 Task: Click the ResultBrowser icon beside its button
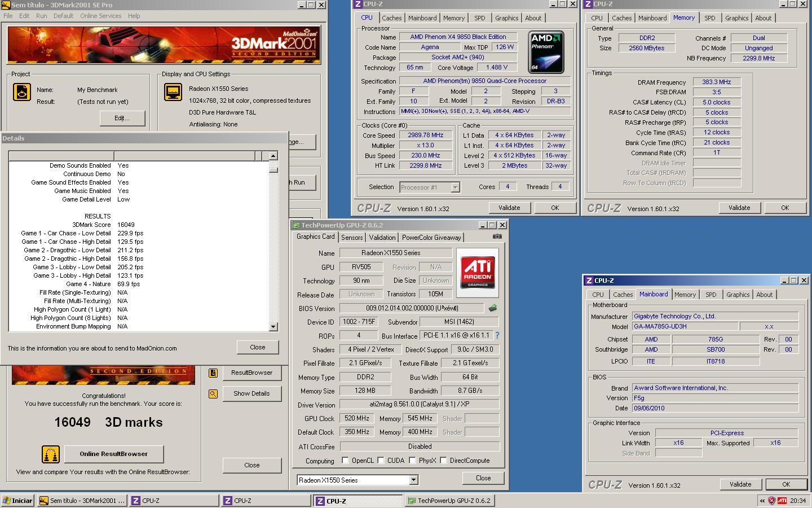tap(213, 373)
